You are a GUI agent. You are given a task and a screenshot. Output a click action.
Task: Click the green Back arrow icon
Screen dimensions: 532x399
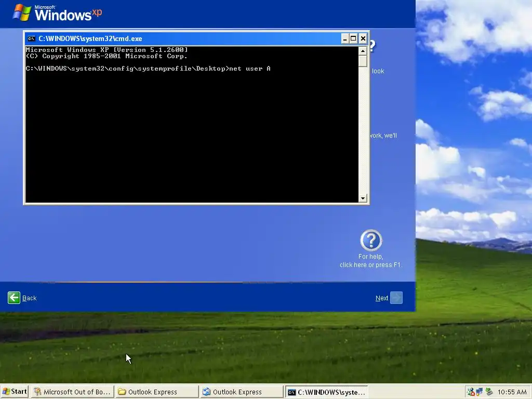(14, 298)
